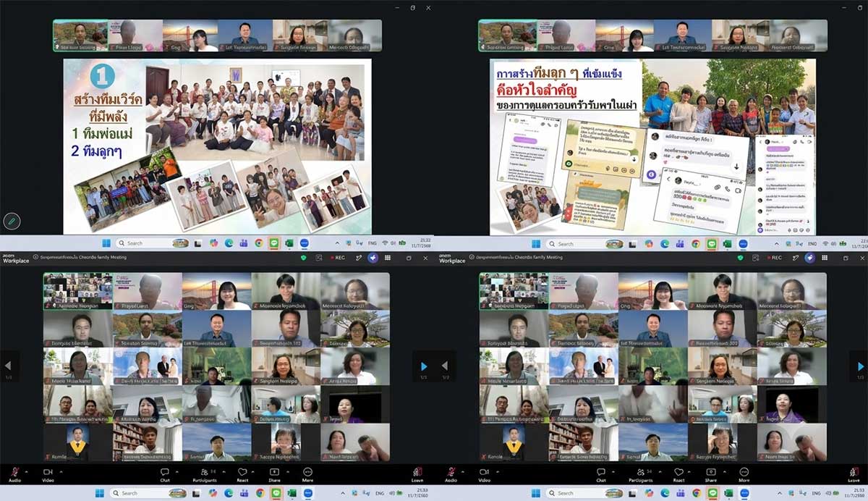Screen dimensions: 868x501
Task: Expand audio options caret in lower-right Zoom window
Action: point(463,471)
